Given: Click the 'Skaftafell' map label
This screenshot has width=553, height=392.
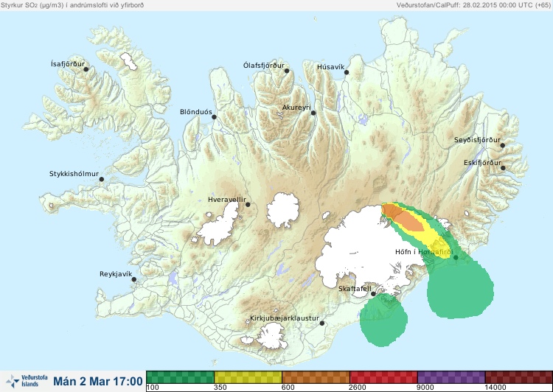Looking at the screenshot, I should (355, 289).
